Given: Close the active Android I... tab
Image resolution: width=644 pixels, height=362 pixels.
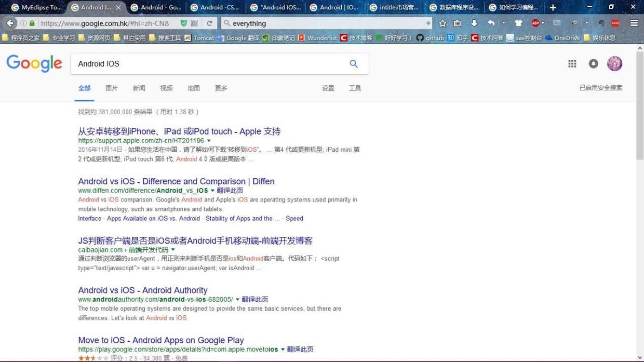Looking at the screenshot, I should point(118,7).
